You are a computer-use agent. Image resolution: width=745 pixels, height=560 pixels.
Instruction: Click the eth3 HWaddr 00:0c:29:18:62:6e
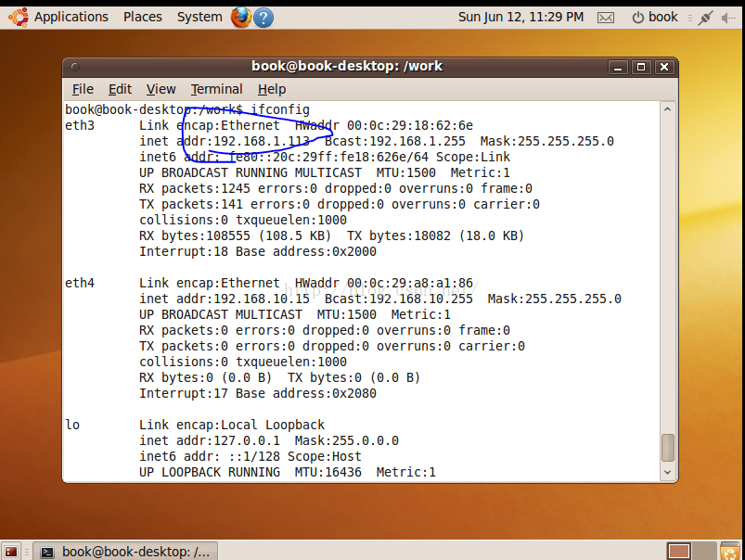pyautogui.click(x=384, y=125)
